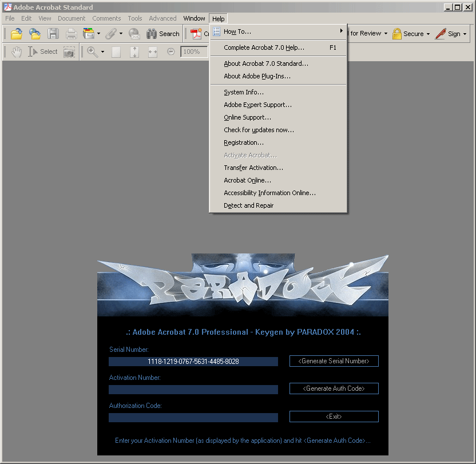Click the Exit button in keygen window
This screenshot has height=464, width=476.
click(x=334, y=417)
